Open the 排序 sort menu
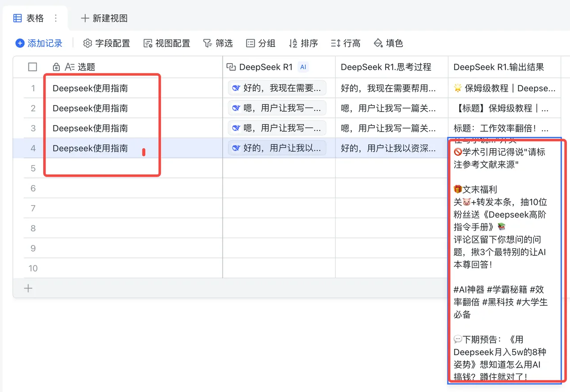This screenshot has height=392, width=570. [303, 43]
